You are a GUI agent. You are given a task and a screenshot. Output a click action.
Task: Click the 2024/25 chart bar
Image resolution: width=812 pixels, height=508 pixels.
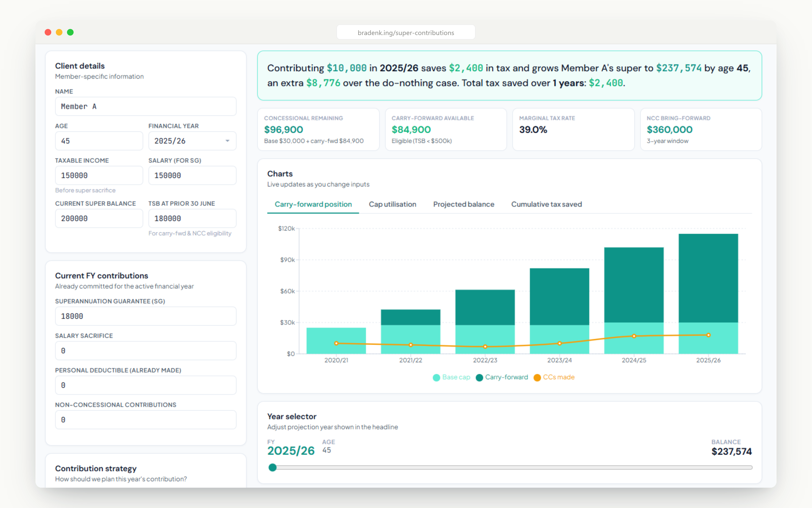click(x=634, y=300)
